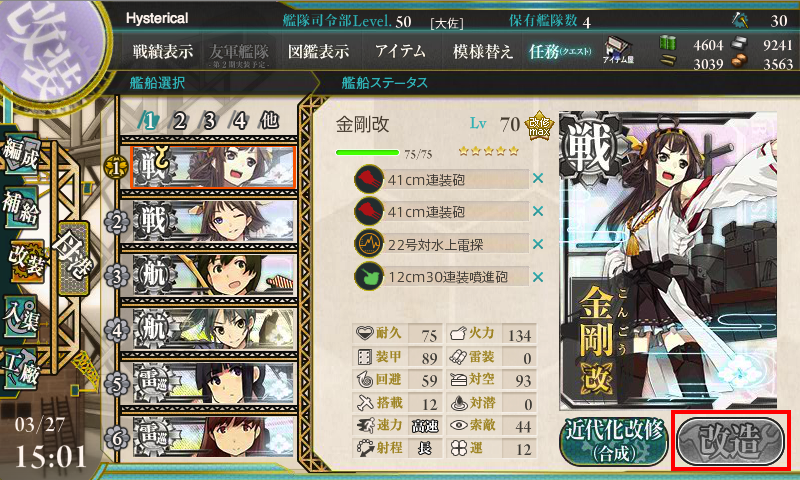Open the 任務(クエスト) quest menu

point(560,52)
